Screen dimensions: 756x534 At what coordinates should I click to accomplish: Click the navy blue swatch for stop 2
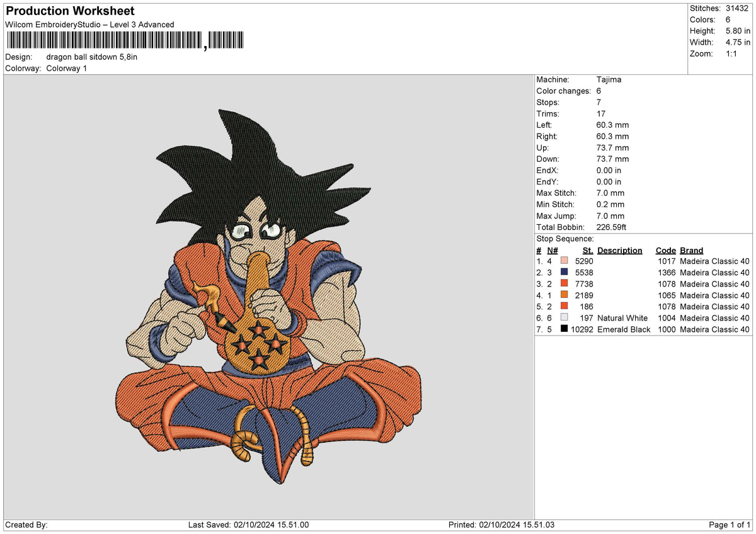564,272
